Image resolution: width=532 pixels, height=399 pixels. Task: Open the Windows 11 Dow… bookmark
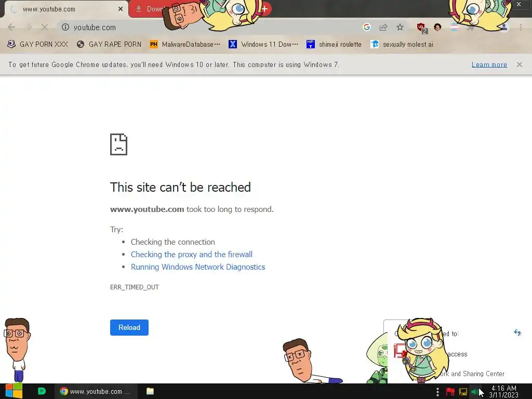tap(263, 45)
